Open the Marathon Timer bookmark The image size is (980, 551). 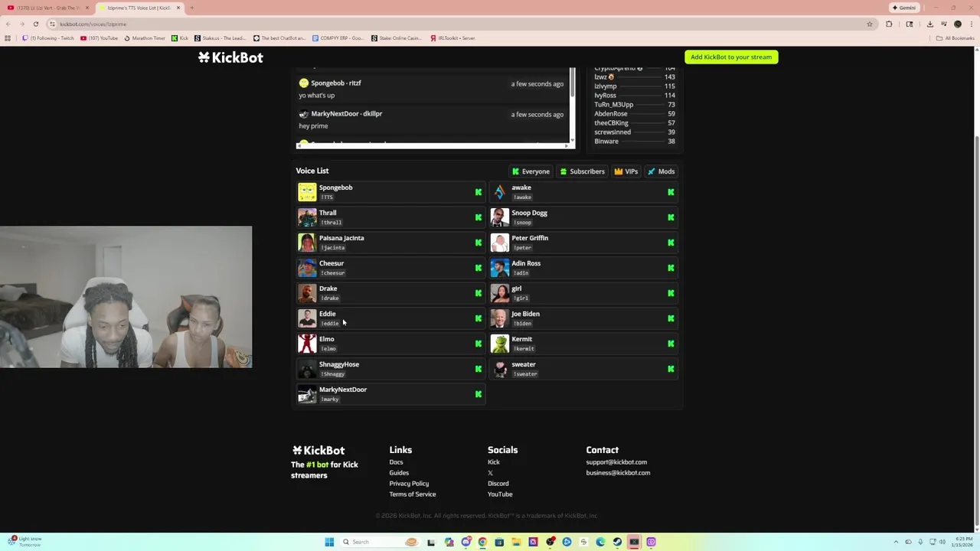pyautogui.click(x=145, y=38)
